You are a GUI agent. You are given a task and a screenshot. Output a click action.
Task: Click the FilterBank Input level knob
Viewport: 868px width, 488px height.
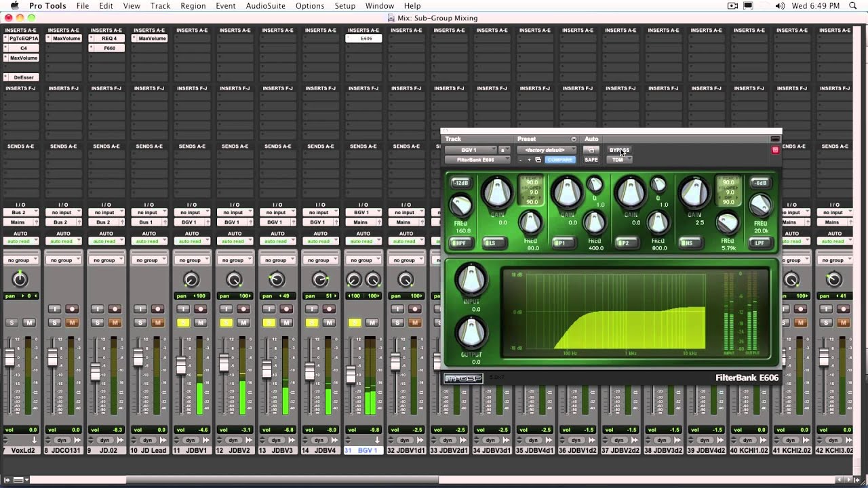(x=471, y=278)
